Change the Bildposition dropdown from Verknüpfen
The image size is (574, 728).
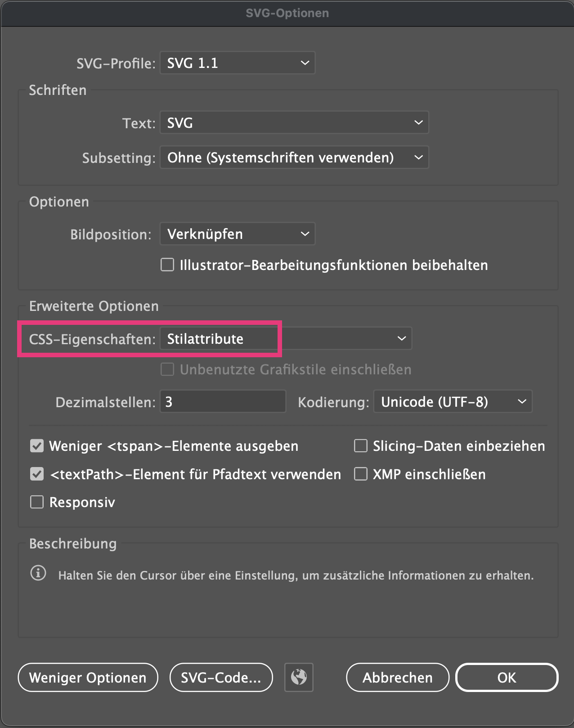[x=237, y=234]
